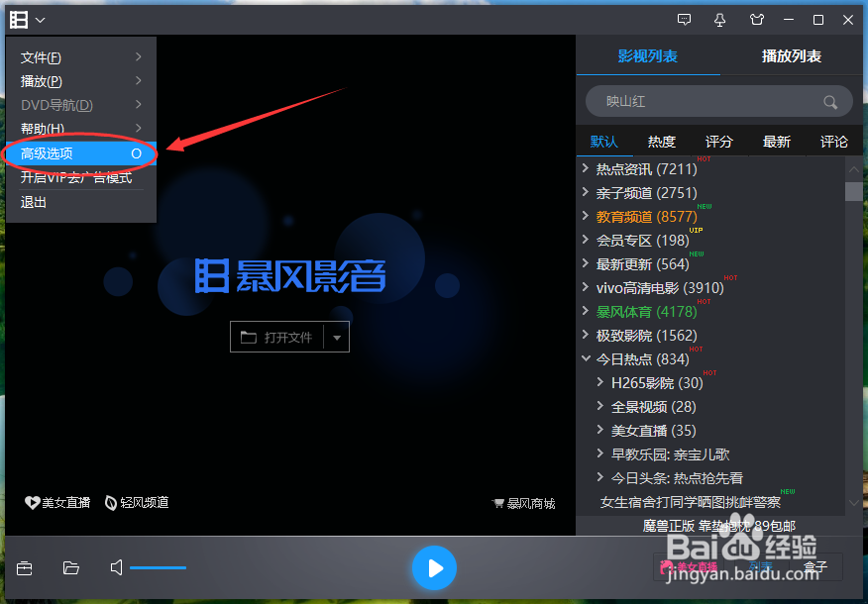Screen dimensions: 868x604
Task: Sort list by 最新 tab
Action: pyautogui.click(x=777, y=143)
